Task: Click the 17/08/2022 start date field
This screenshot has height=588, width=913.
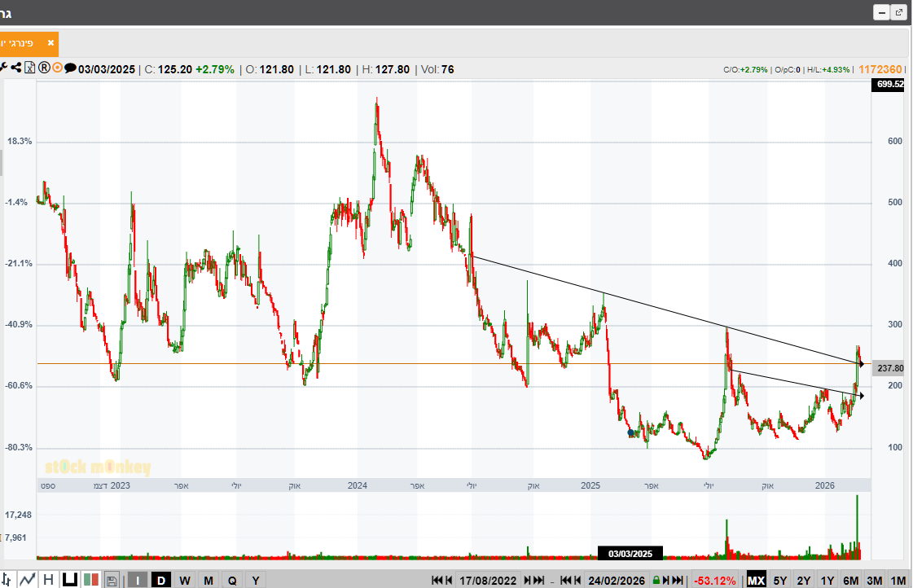Action: [x=489, y=581]
